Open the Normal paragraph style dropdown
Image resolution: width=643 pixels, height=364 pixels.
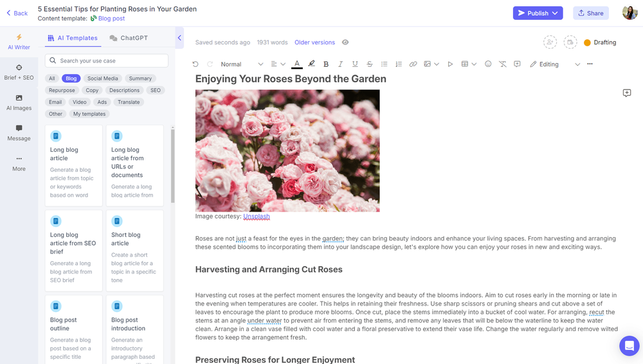(242, 64)
